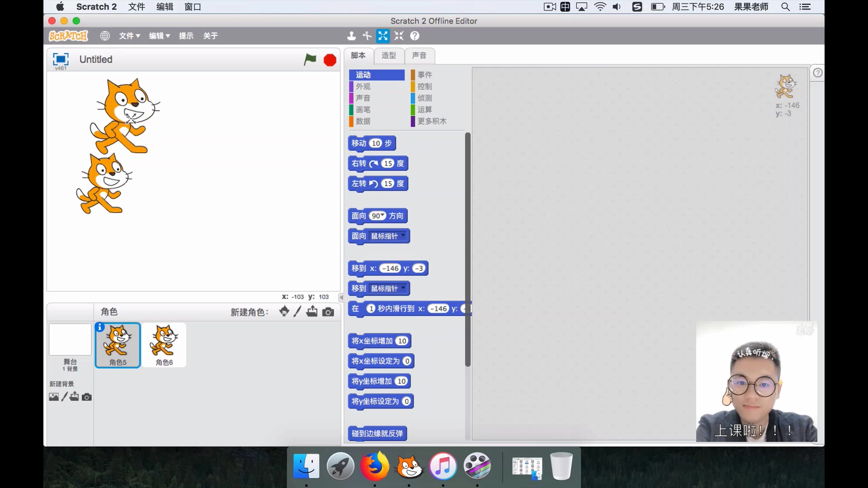Image resolution: width=868 pixels, height=488 pixels.
Task: Click the fullscreen expand icon
Action: pyautogui.click(x=382, y=36)
